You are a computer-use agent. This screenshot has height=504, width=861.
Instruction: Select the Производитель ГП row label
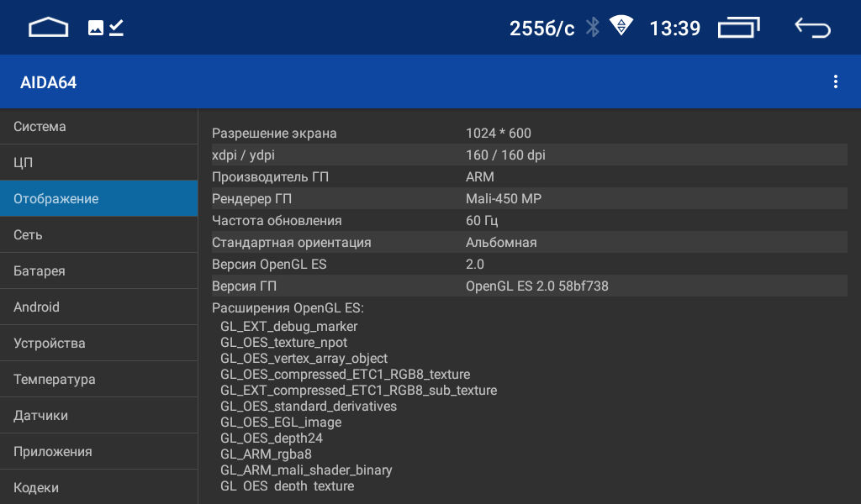tap(270, 177)
